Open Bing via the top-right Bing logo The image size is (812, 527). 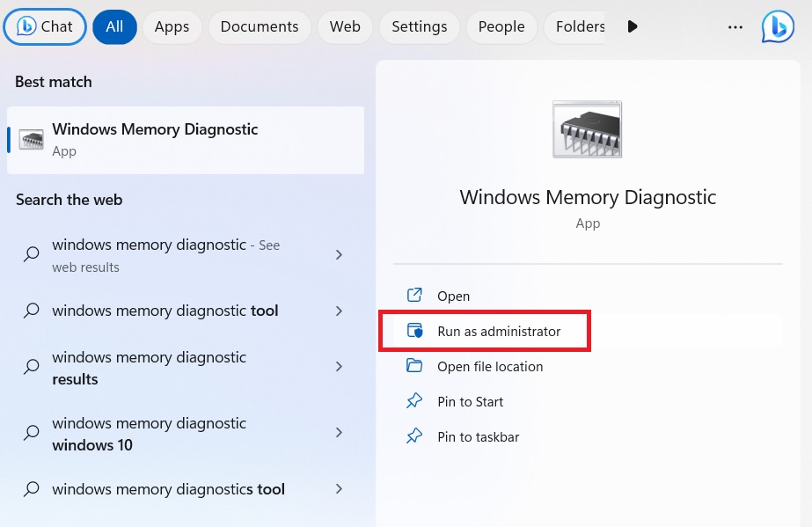(x=777, y=26)
